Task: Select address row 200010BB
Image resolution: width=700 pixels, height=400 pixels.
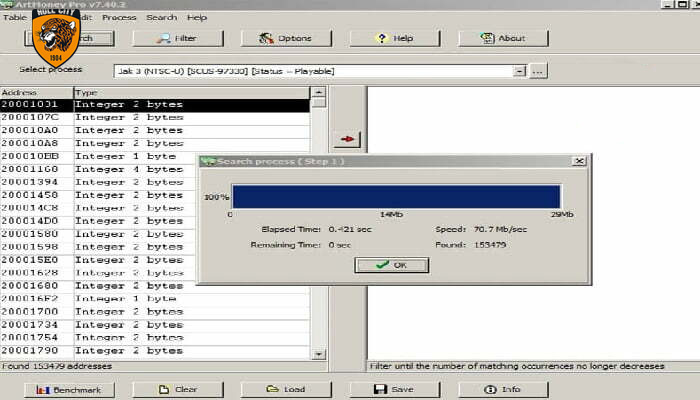Action: pyautogui.click(x=98, y=156)
